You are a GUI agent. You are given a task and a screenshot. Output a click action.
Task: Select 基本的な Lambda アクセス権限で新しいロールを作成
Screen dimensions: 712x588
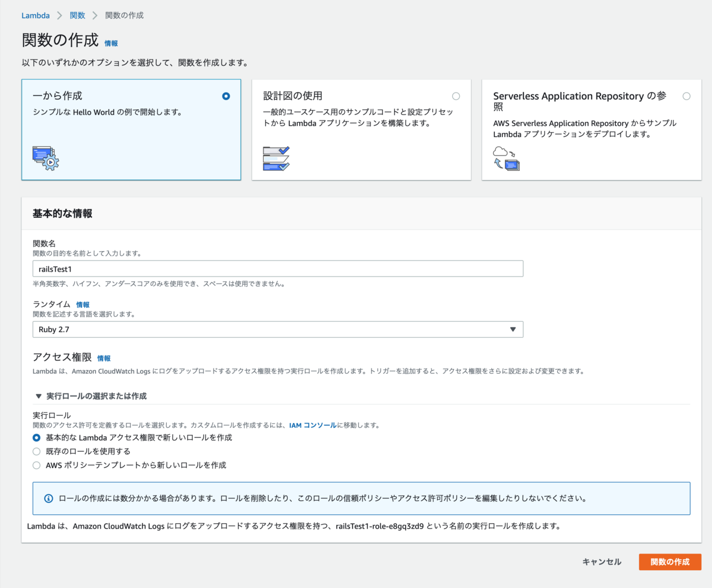pos(37,438)
